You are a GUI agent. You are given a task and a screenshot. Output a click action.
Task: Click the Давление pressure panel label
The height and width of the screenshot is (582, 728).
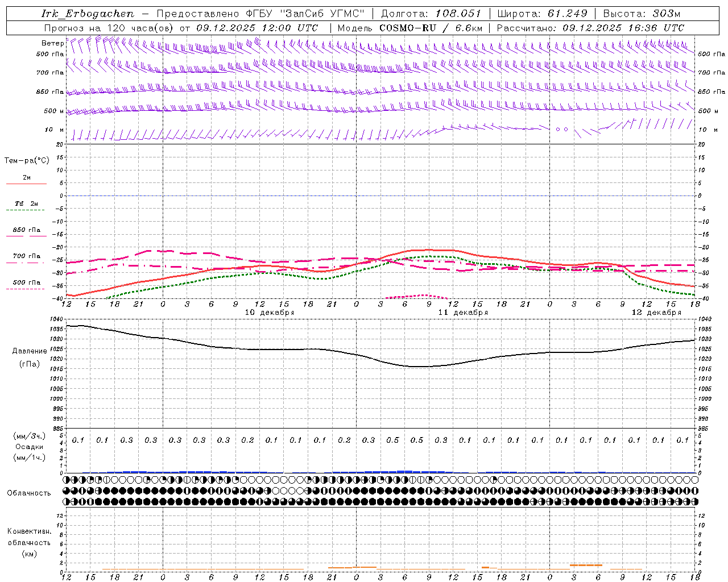[x=30, y=351]
